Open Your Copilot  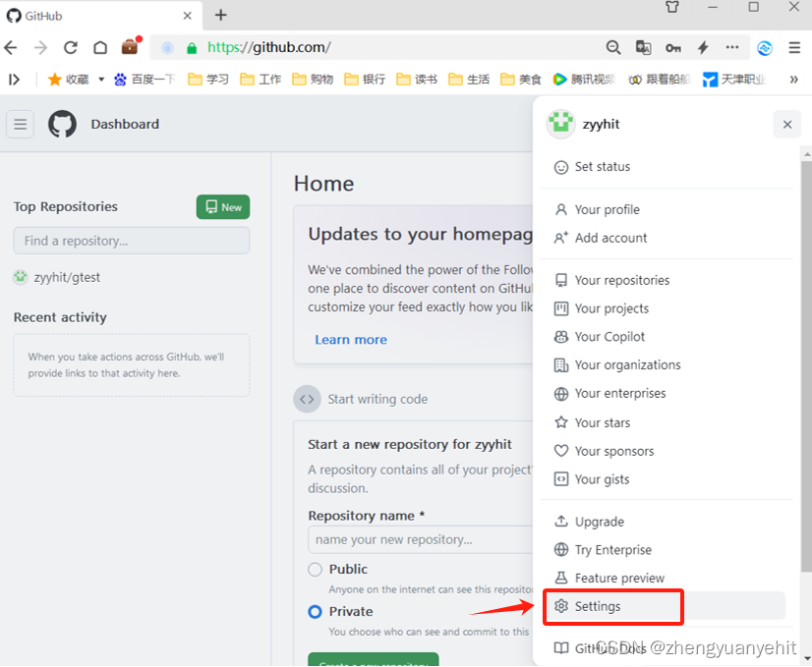pos(668,337)
